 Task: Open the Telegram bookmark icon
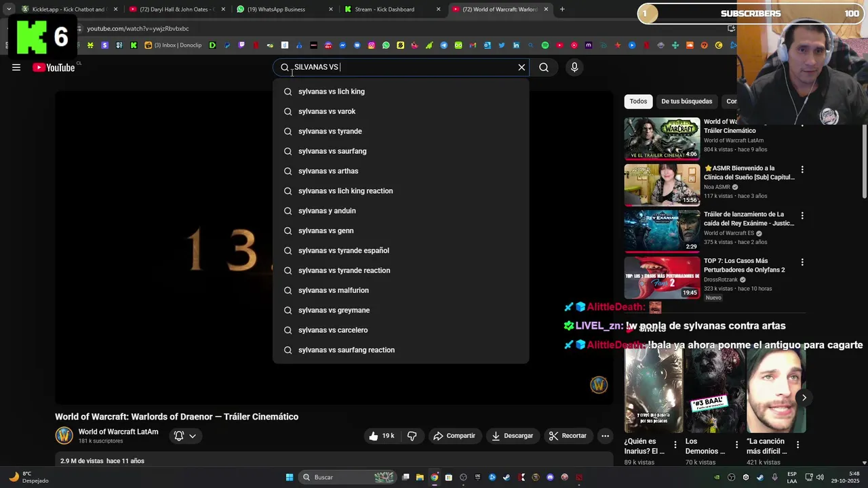click(443, 45)
